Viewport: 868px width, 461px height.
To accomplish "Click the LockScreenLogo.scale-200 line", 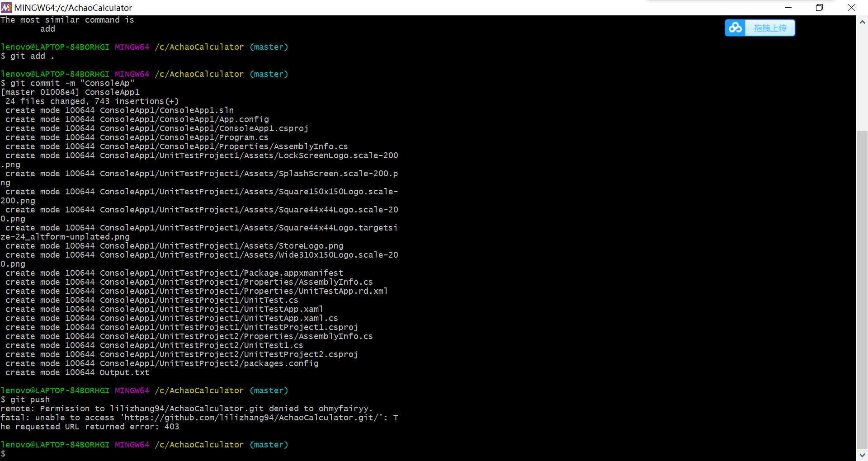I will pyautogui.click(x=202, y=155).
